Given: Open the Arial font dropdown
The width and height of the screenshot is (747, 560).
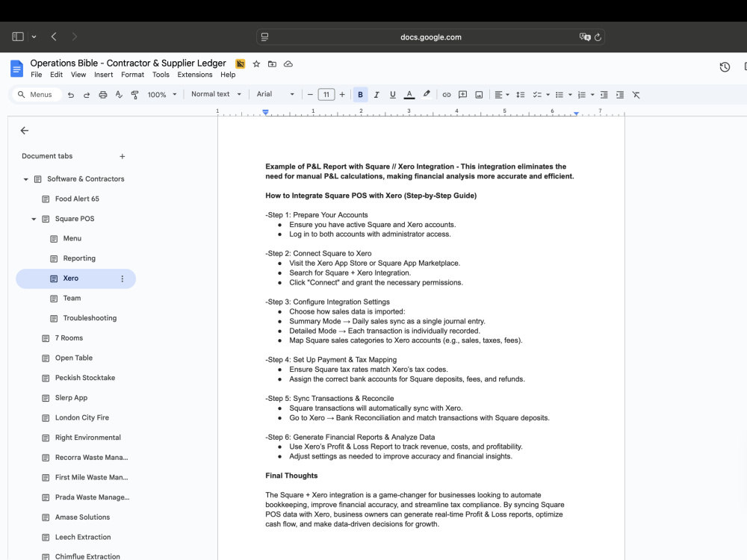Looking at the screenshot, I should tap(276, 94).
